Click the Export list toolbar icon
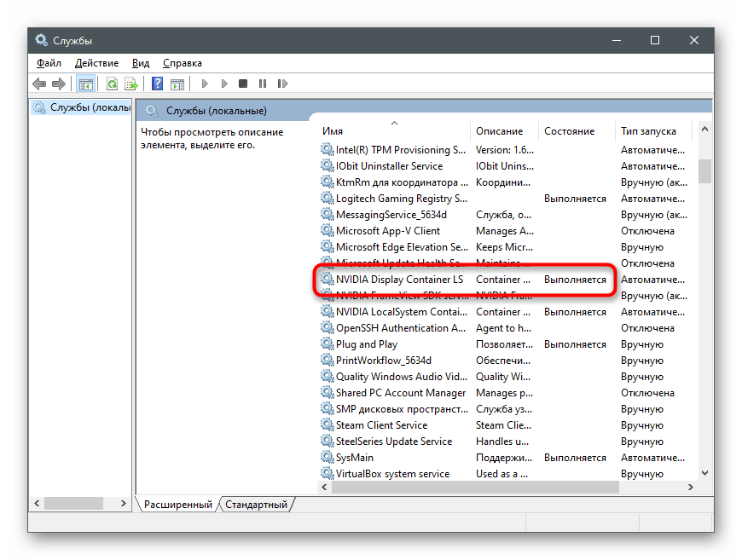Image resolution: width=742 pixels, height=560 pixels. pos(131,84)
